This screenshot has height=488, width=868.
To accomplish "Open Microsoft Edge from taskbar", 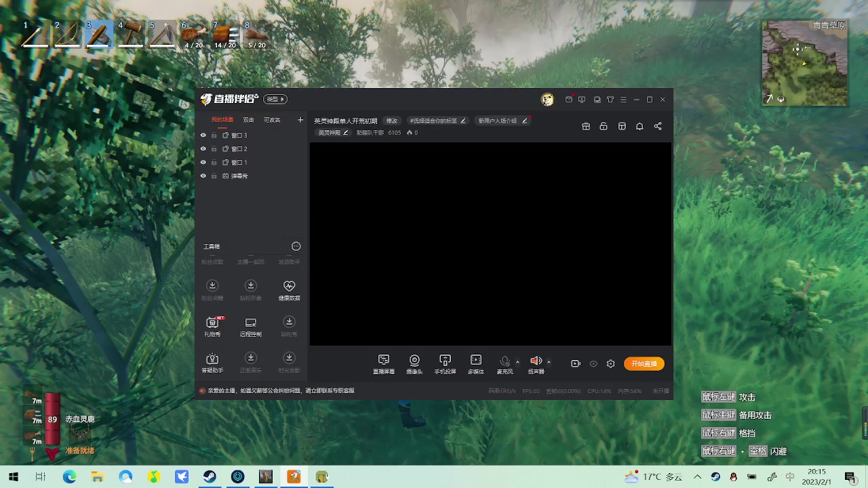I will tap(70, 477).
